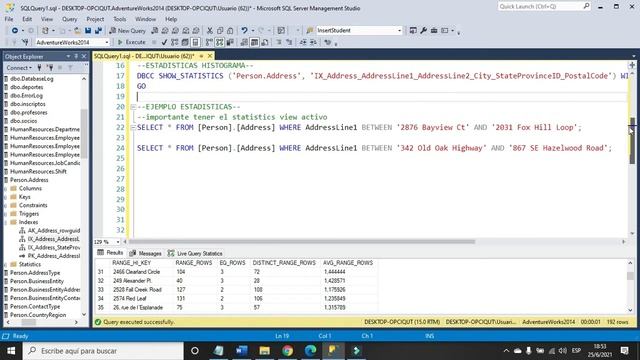Click the search magnifier icon in Quick Launch
Screen dimensions: 640x360
pos(586,6)
